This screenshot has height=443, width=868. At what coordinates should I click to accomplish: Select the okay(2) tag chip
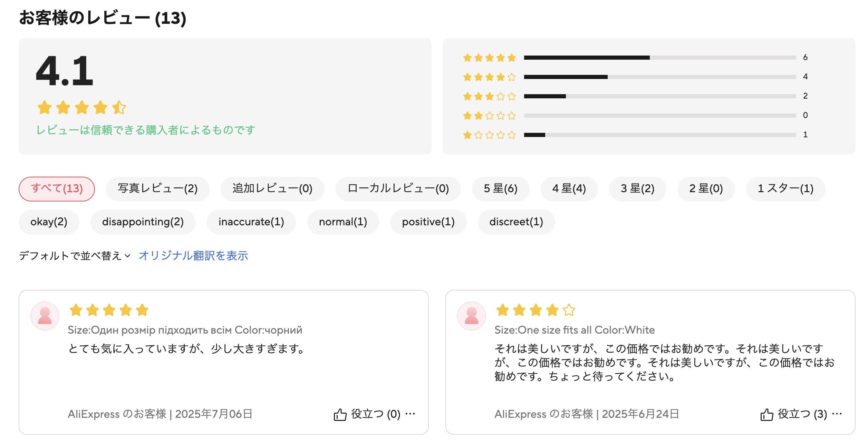pos(49,222)
